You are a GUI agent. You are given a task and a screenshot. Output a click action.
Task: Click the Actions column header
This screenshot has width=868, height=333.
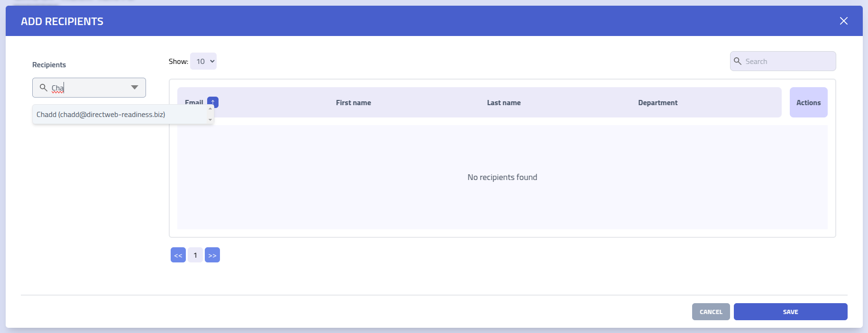pos(808,102)
